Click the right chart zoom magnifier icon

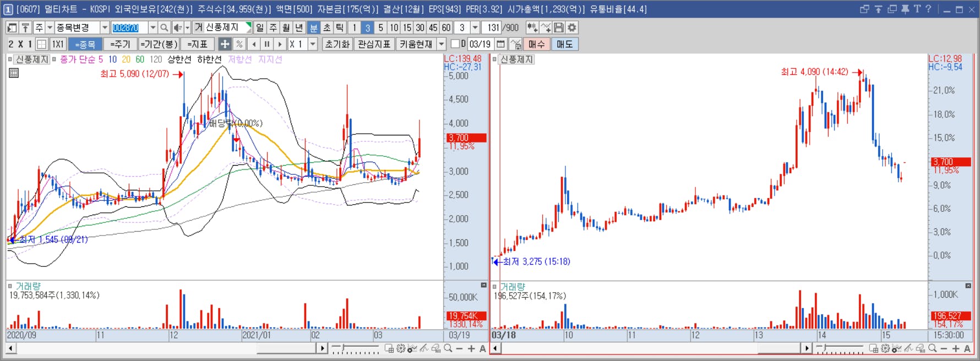coord(932,348)
